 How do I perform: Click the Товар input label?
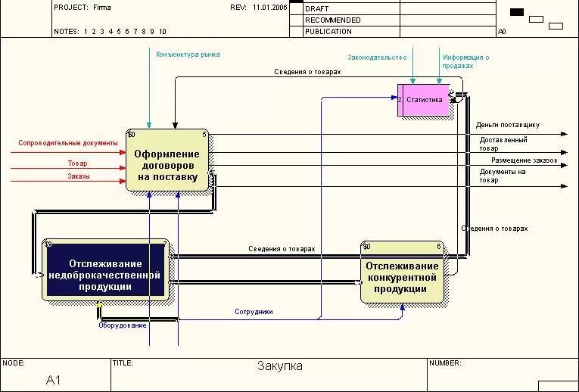coord(77,163)
